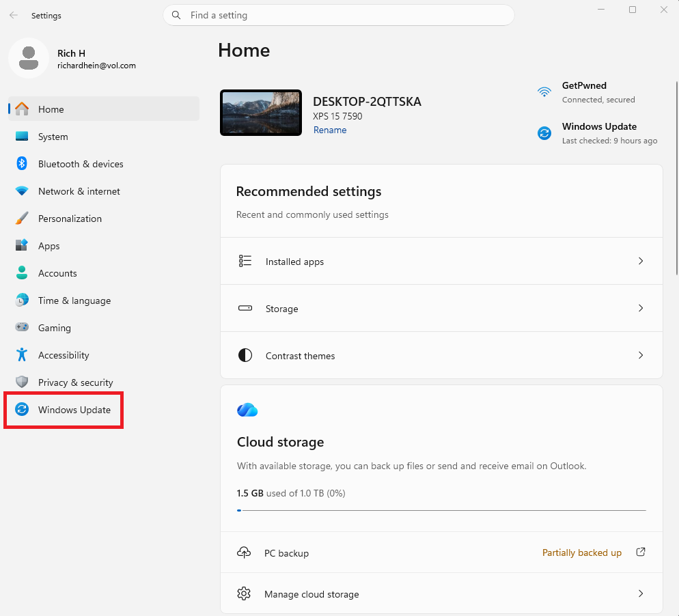Click the desktop wallpaper thumbnail

coord(261,113)
